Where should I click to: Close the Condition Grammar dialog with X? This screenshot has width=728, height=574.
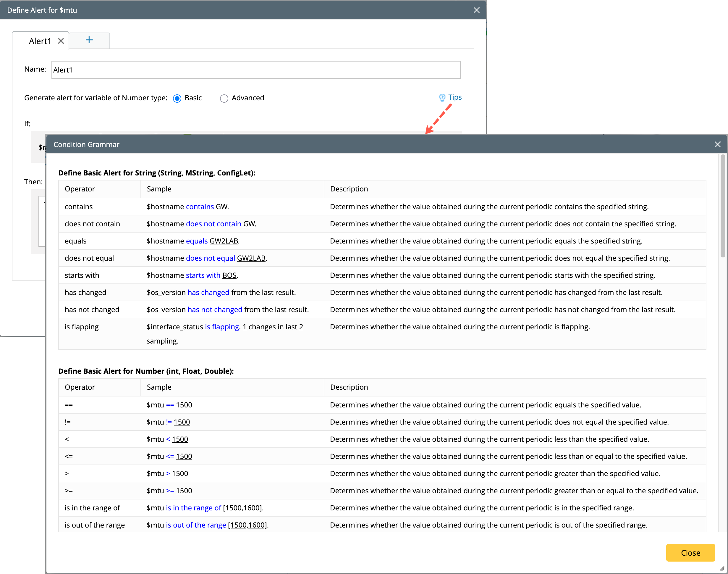coord(717,144)
